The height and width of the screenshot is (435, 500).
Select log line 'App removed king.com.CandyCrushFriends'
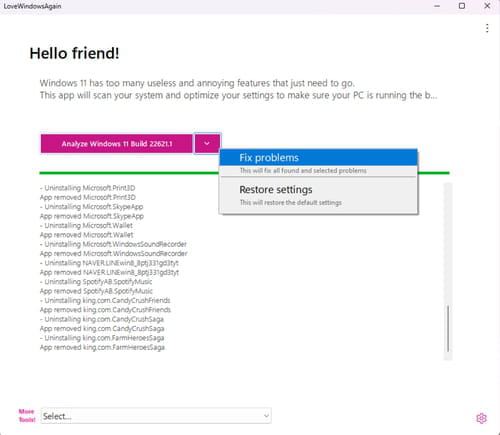click(x=105, y=310)
